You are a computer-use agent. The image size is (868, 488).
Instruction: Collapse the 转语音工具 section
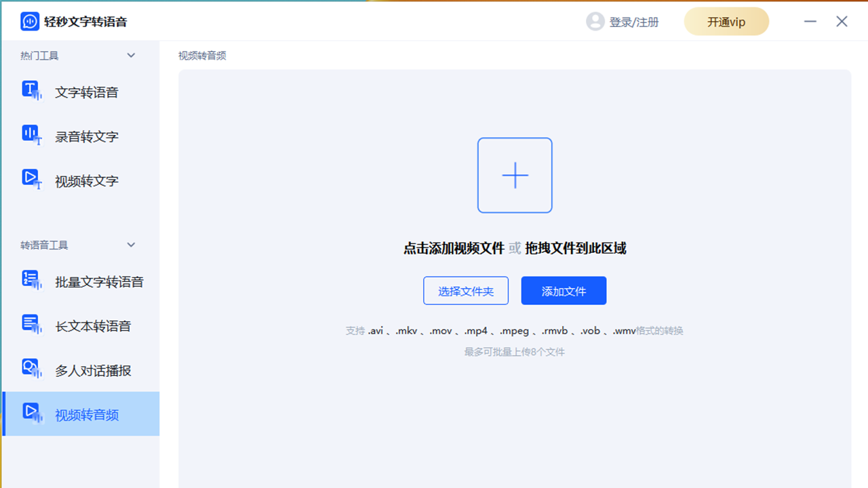[x=131, y=245]
